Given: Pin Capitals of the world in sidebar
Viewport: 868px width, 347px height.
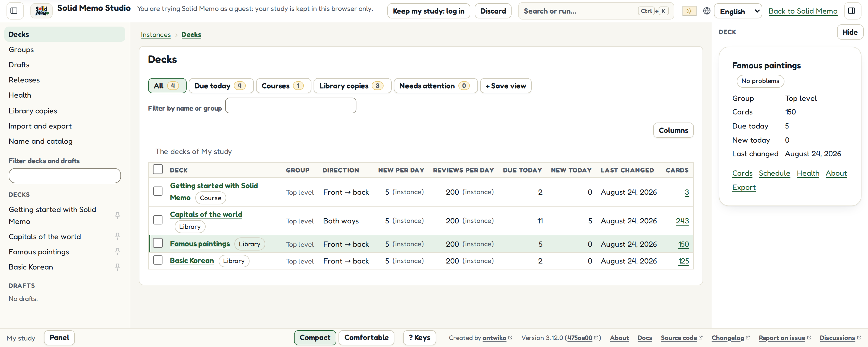Looking at the screenshot, I should coord(117,236).
